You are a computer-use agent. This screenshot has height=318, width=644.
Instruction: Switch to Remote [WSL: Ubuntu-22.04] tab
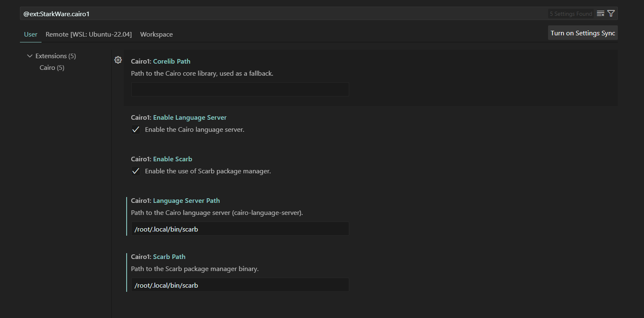point(88,35)
